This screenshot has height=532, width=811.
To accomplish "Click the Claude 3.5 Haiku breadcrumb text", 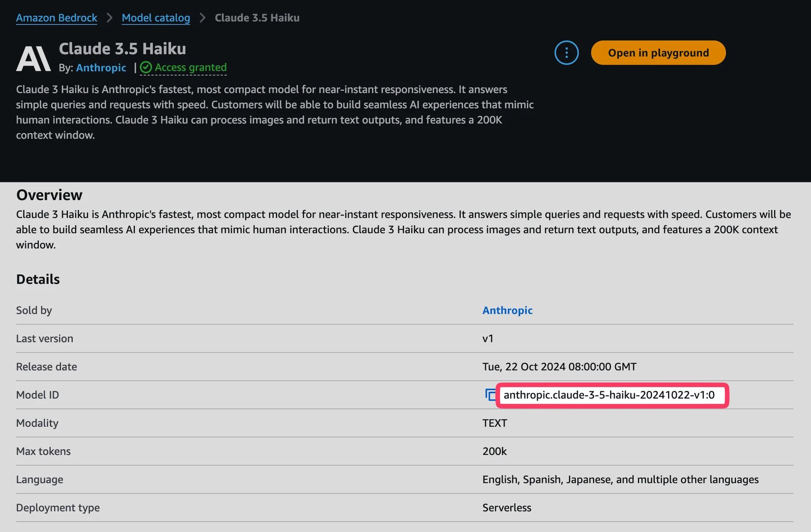I will click(x=257, y=18).
